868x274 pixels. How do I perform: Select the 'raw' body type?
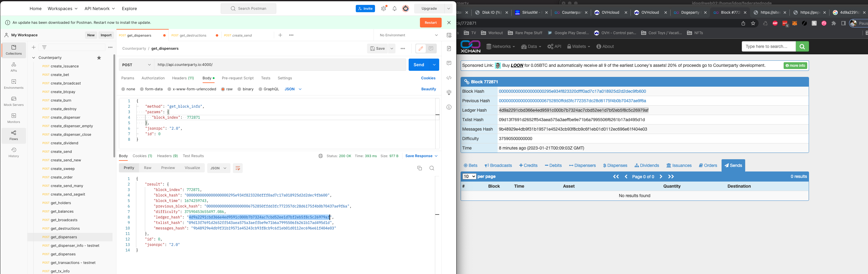pos(223,89)
